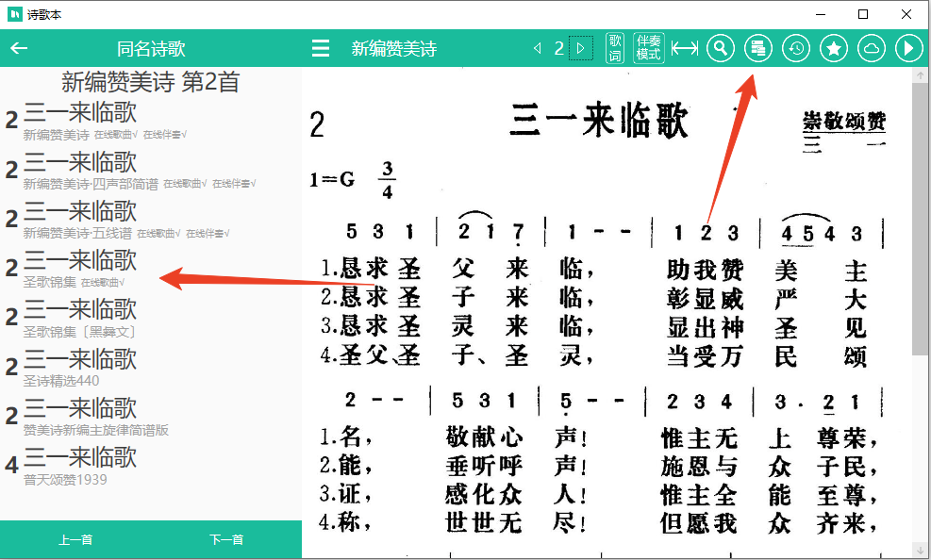Click the fit-width double arrow icon
Viewport: 931px width, 560px height.
(685, 49)
